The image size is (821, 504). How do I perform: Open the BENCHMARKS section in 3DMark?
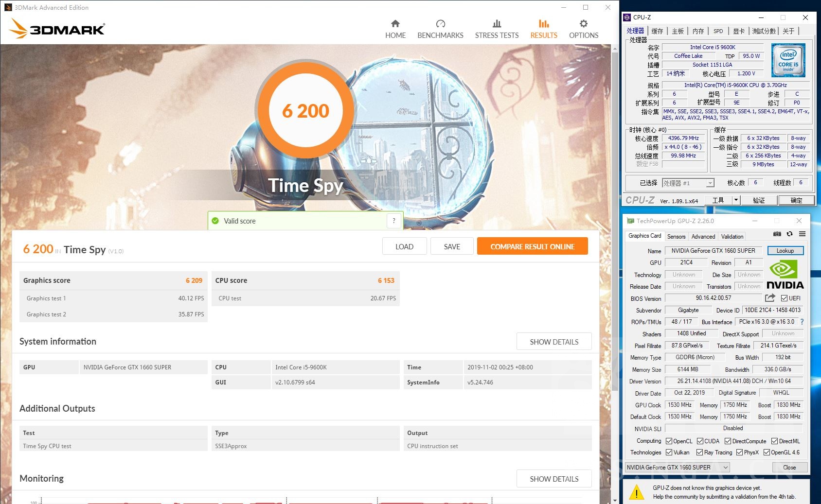tap(440, 29)
